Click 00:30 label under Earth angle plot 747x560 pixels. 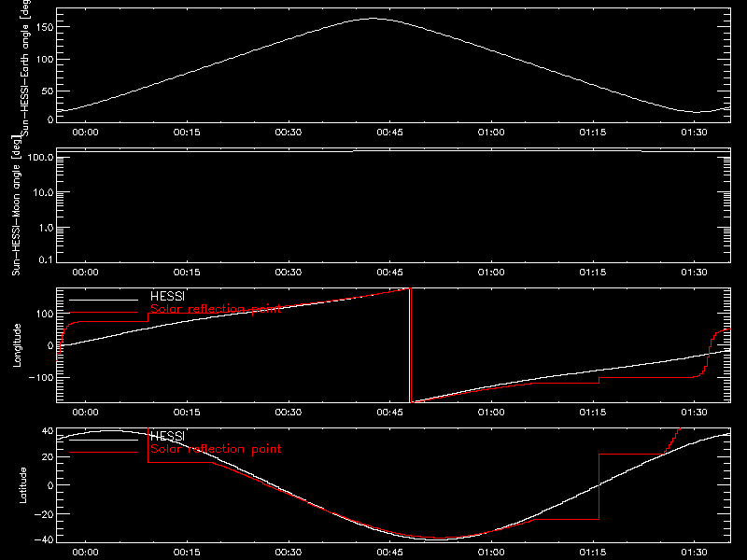[x=289, y=133]
